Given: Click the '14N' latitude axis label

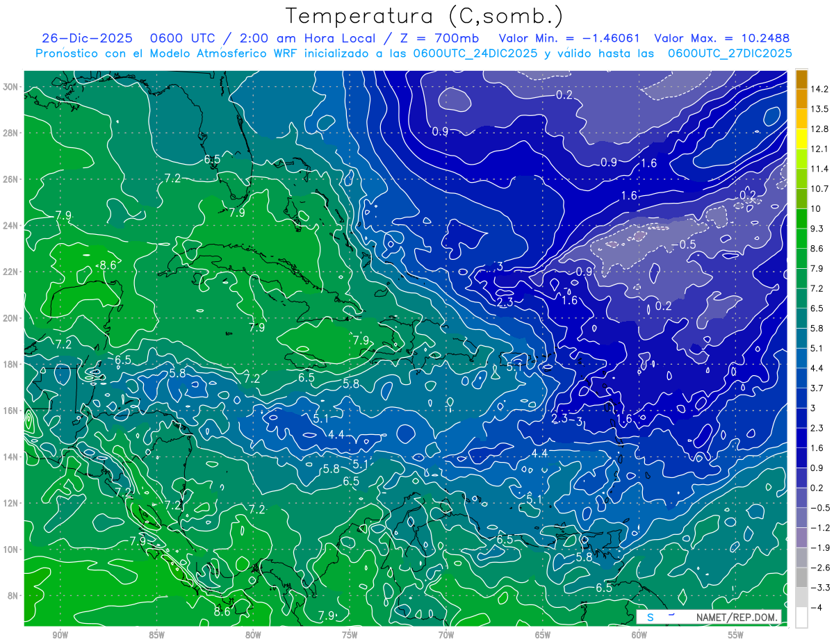Looking at the screenshot, I should pyautogui.click(x=10, y=457).
